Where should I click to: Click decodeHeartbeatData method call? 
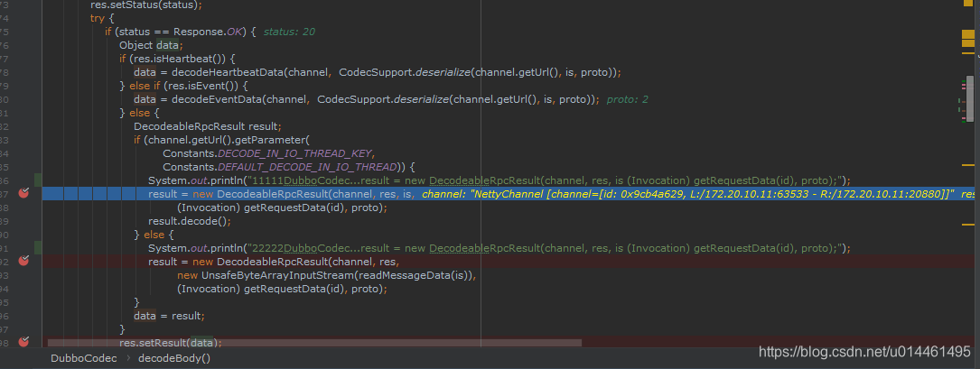point(228,72)
